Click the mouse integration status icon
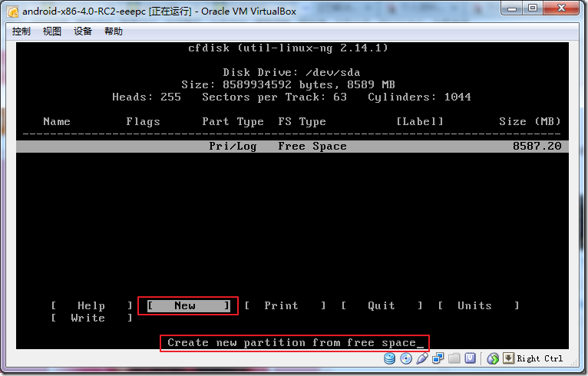Viewport: 588px width, 376px height. tap(493, 359)
